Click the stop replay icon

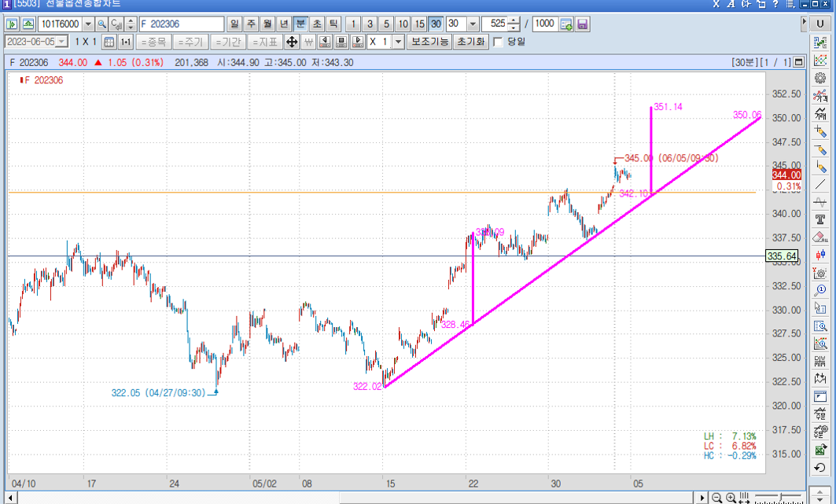click(341, 42)
